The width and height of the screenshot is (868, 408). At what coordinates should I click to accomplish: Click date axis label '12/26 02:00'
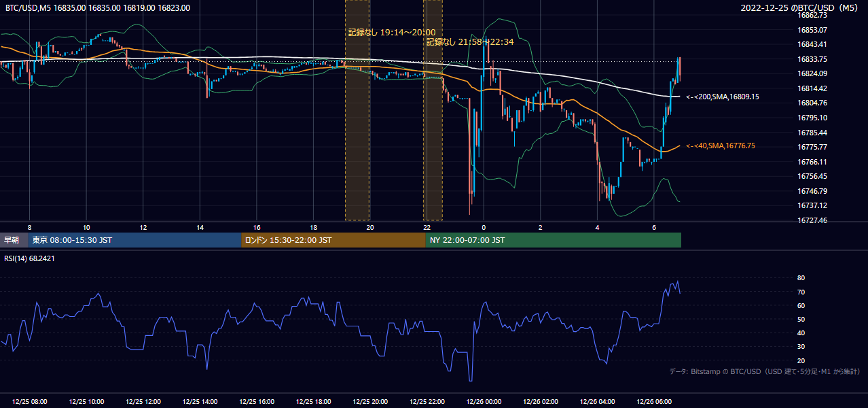[541, 401]
